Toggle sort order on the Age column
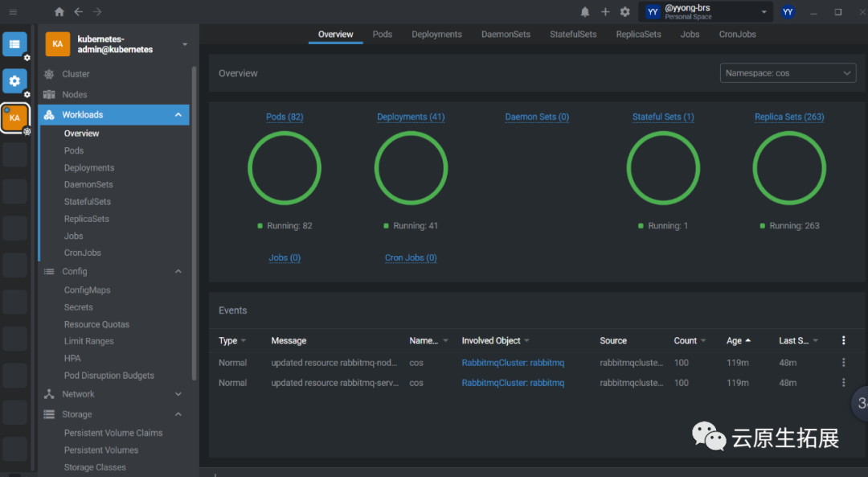Screen dimensions: 868x477 coord(735,340)
